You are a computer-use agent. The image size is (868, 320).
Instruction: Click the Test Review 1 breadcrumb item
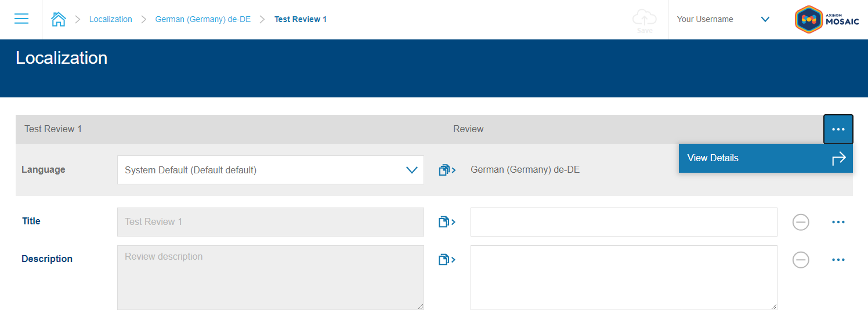pos(301,19)
